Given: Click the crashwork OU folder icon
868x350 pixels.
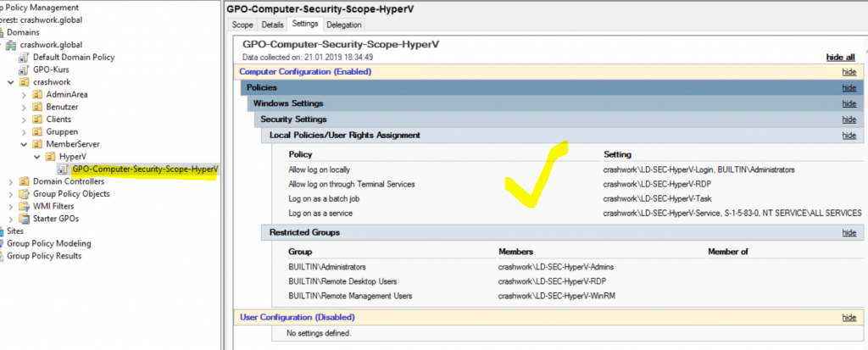Looking at the screenshot, I should (24, 82).
